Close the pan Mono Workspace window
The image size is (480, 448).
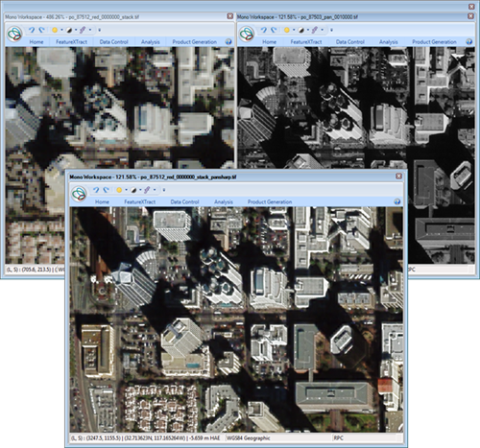tap(470, 16)
